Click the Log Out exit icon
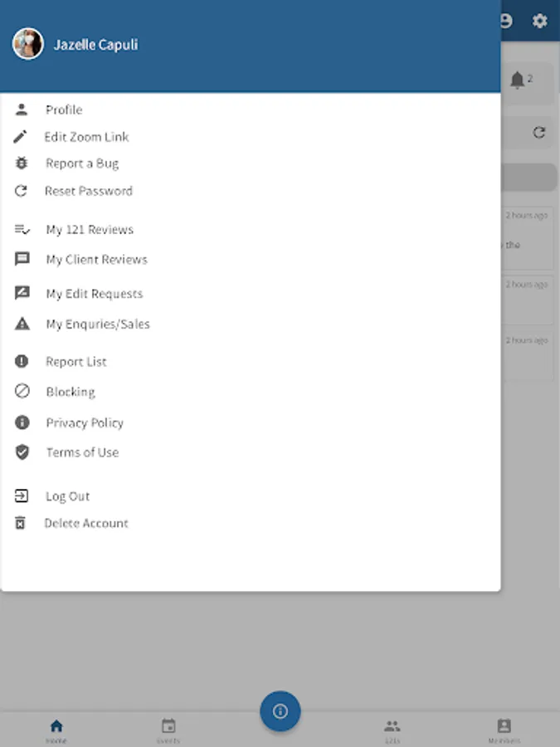560x747 pixels. point(22,496)
